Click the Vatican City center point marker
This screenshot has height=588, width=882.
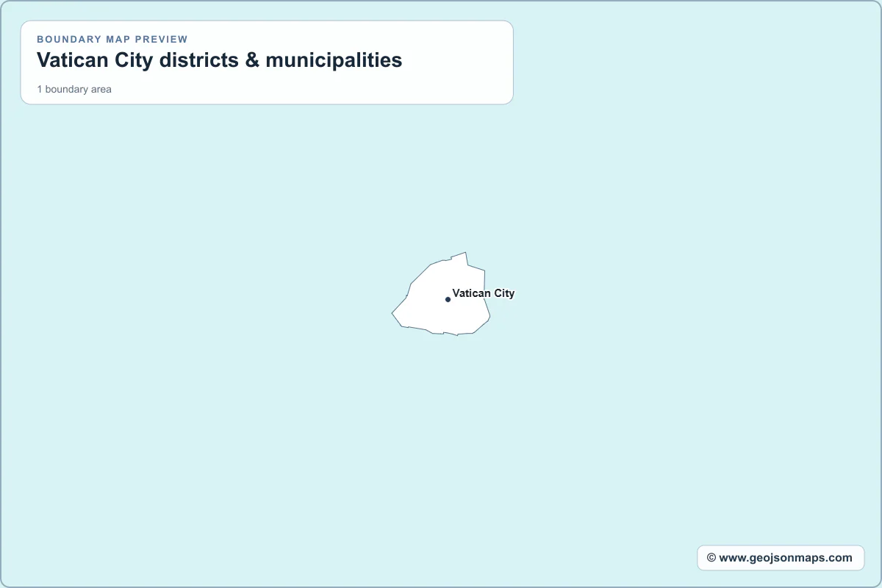448,299
